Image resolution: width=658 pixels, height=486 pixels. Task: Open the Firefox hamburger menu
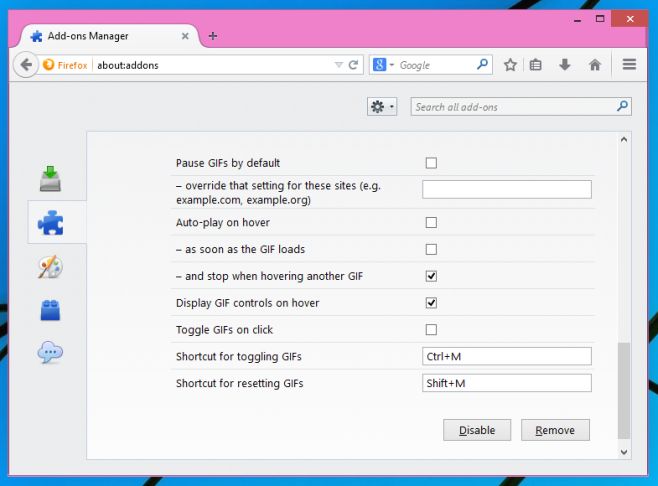tap(629, 65)
